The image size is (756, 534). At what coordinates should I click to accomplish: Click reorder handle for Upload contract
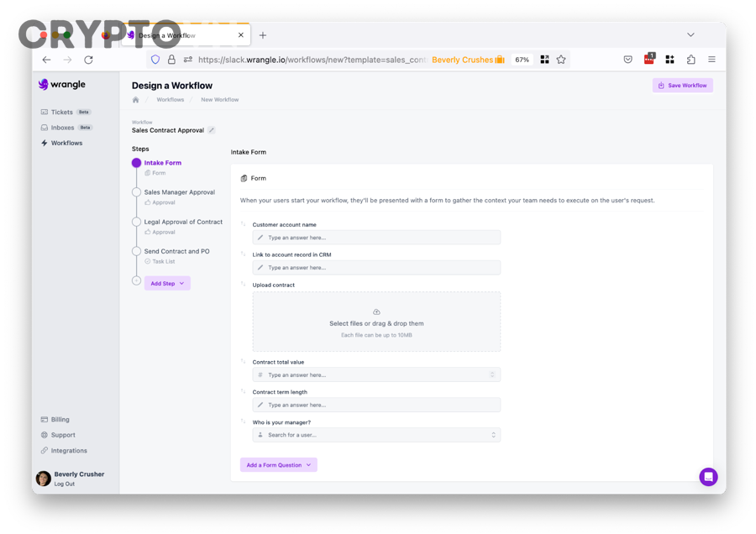click(243, 284)
